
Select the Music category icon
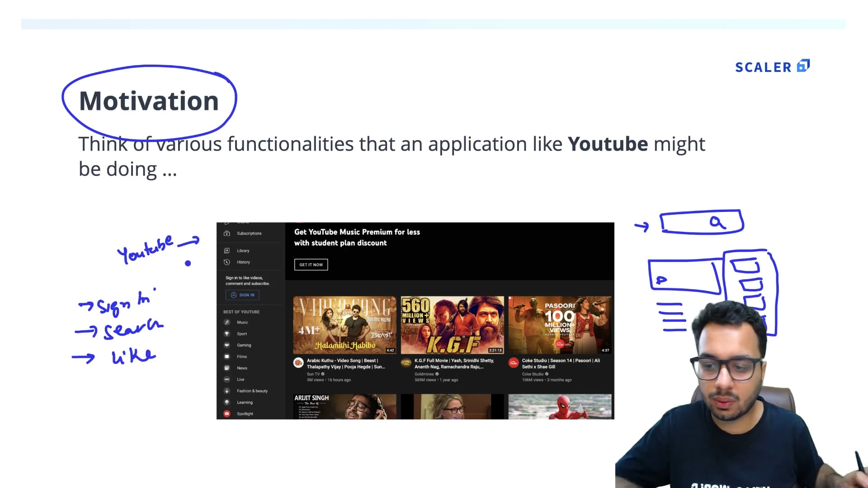pyautogui.click(x=227, y=322)
